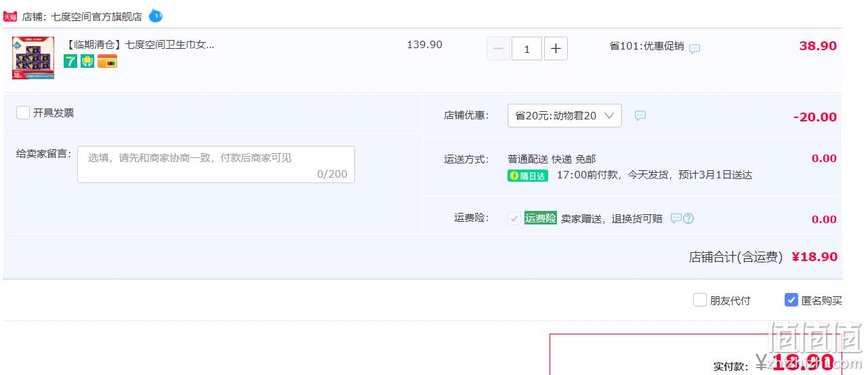This screenshot has height=375, width=868.
Task: Click the green 隔日达 next-day delivery badge
Action: tap(528, 176)
